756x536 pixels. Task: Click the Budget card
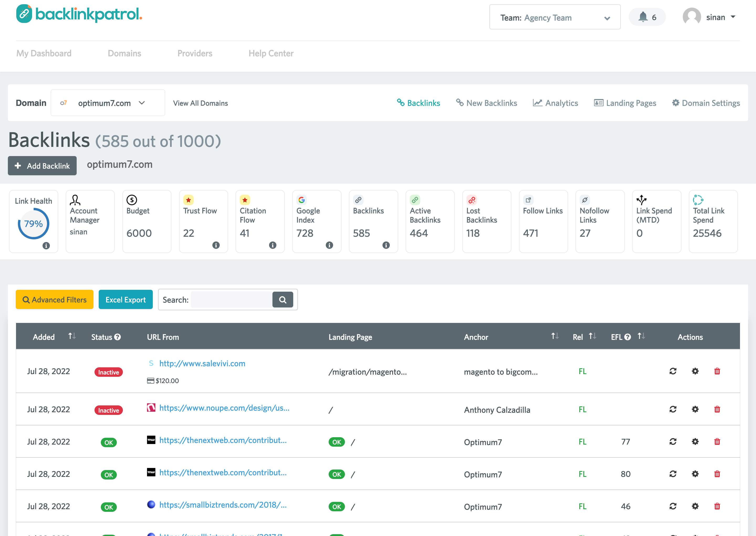coord(147,221)
